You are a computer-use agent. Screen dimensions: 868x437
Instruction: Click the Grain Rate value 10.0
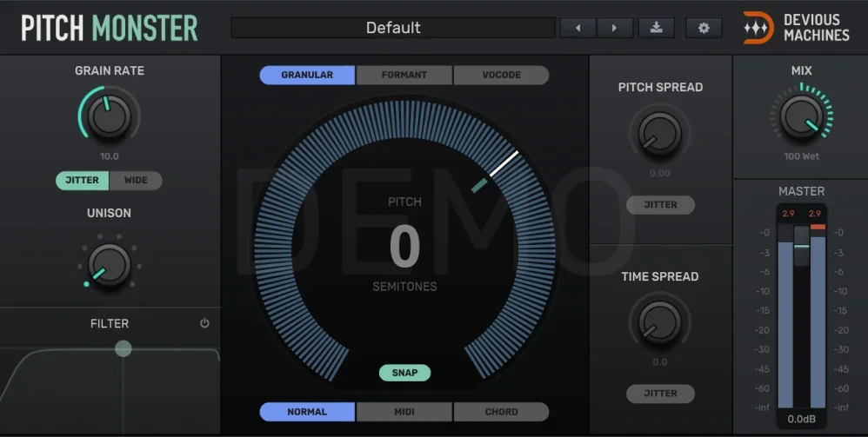(109, 156)
